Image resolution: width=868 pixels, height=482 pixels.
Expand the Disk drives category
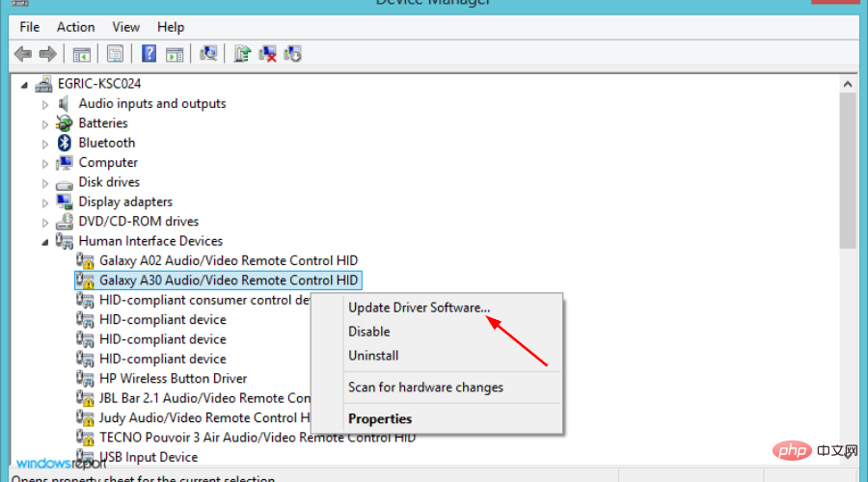[45, 183]
